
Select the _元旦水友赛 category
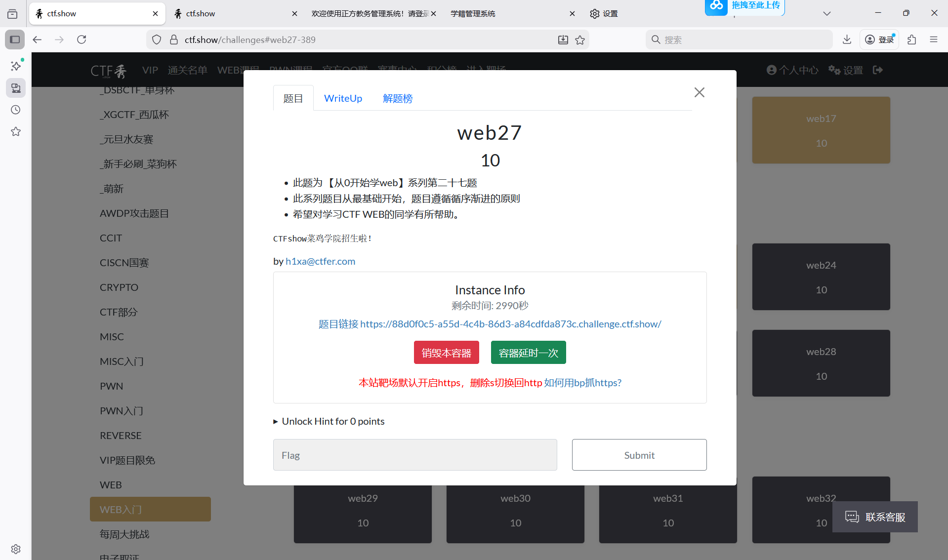(x=151, y=139)
